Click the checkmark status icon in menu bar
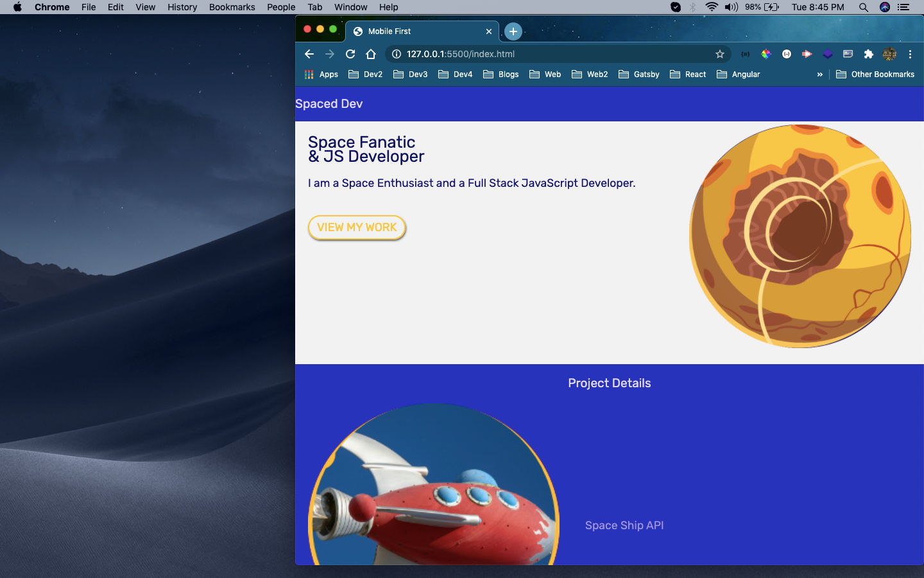Screen dimensions: 924x578 coord(676,7)
